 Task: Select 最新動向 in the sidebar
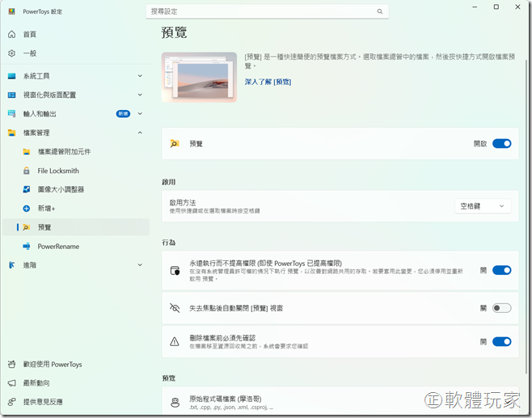(x=36, y=383)
